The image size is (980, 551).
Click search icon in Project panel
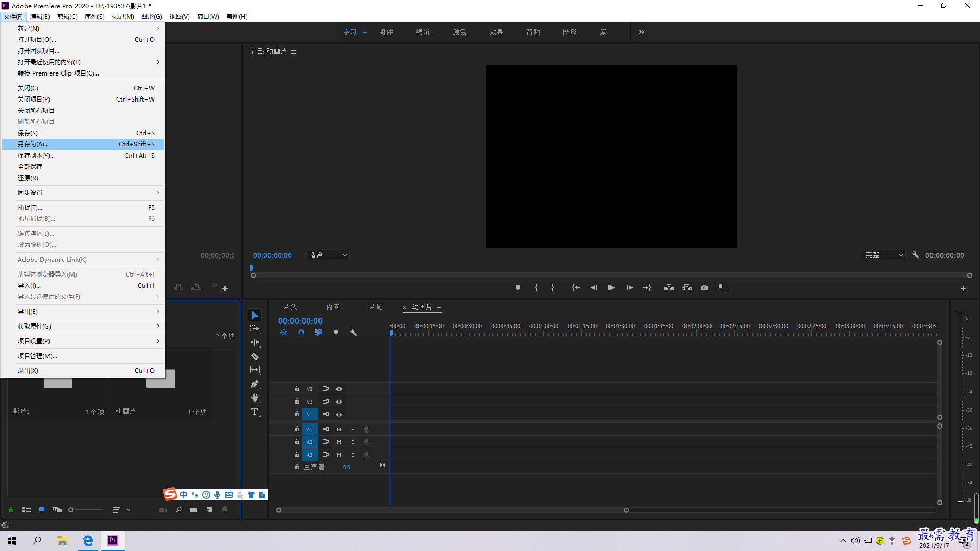[179, 509]
